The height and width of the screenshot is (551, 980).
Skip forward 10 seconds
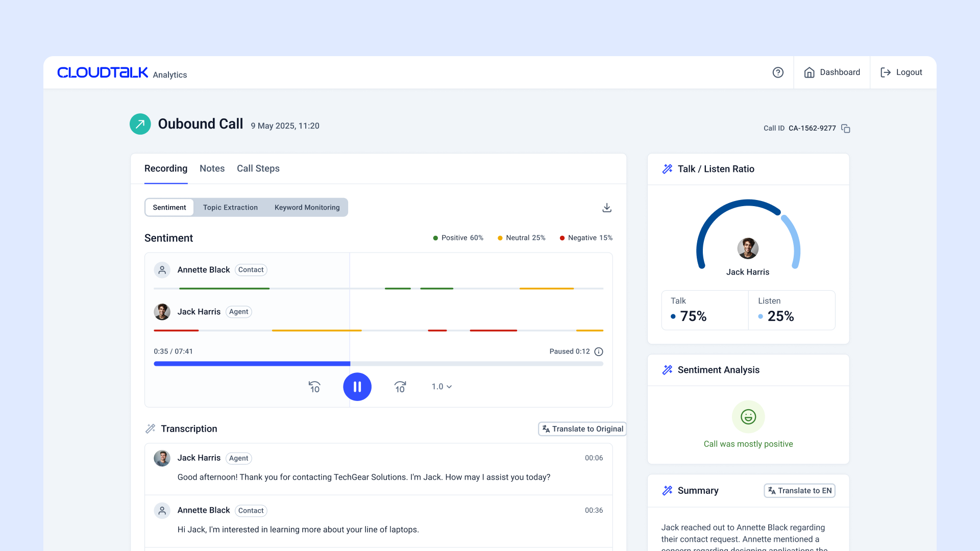[x=400, y=387]
